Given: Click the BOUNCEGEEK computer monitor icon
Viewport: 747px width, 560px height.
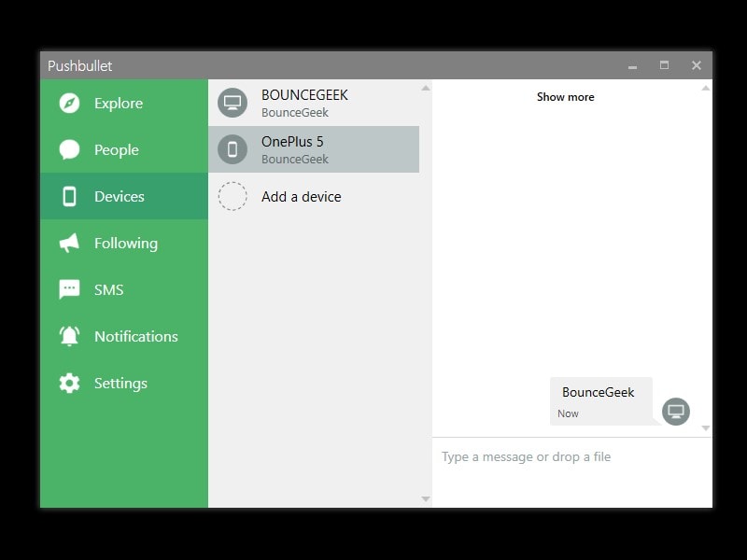Looking at the screenshot, I should [x=233, y=103].
